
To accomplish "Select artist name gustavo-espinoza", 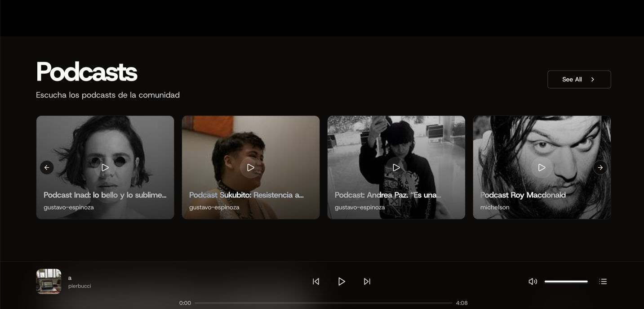I will point(69,207).
